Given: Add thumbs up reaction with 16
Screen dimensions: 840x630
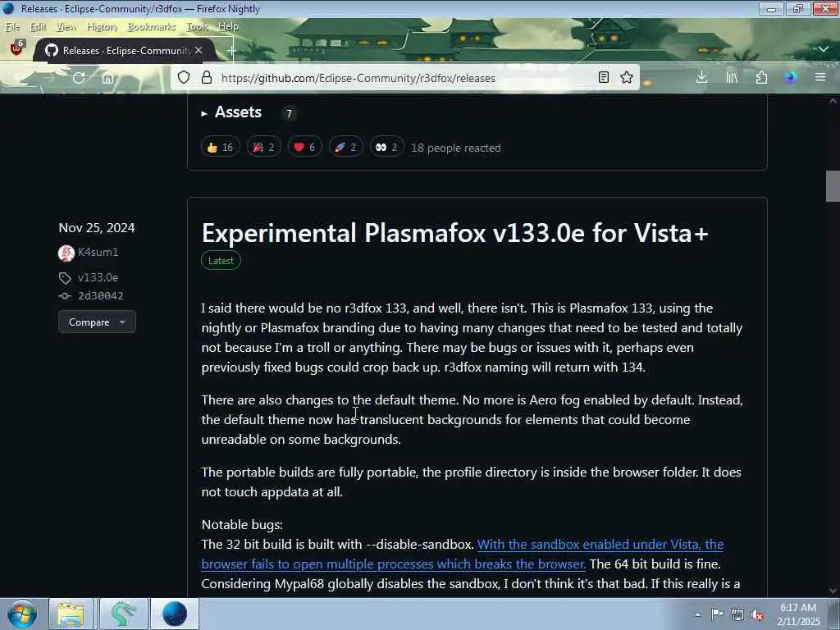Looking at the screenshot, I should click(x=220, y=148).
